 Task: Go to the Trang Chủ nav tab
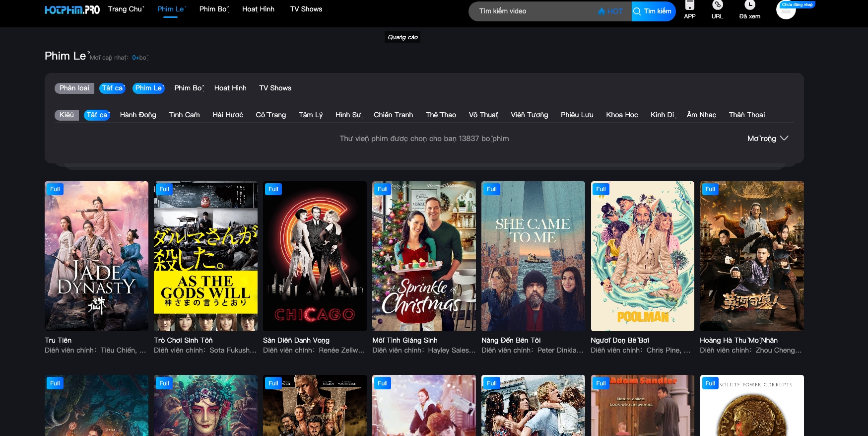126,9
